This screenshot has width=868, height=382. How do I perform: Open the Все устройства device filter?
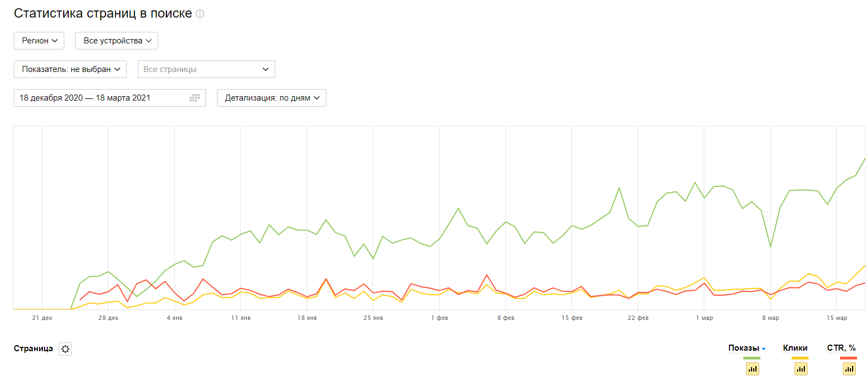116,41
